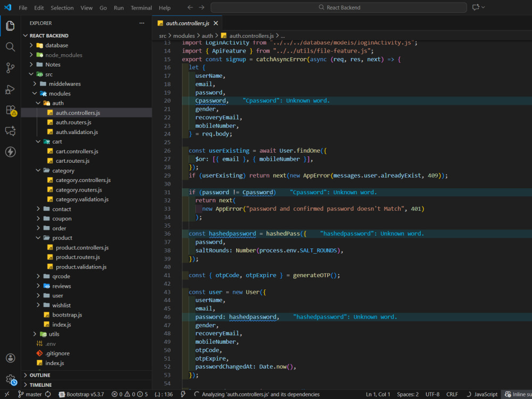
Task: Click the modules breadcrumb segment
Action: [184, 36]
